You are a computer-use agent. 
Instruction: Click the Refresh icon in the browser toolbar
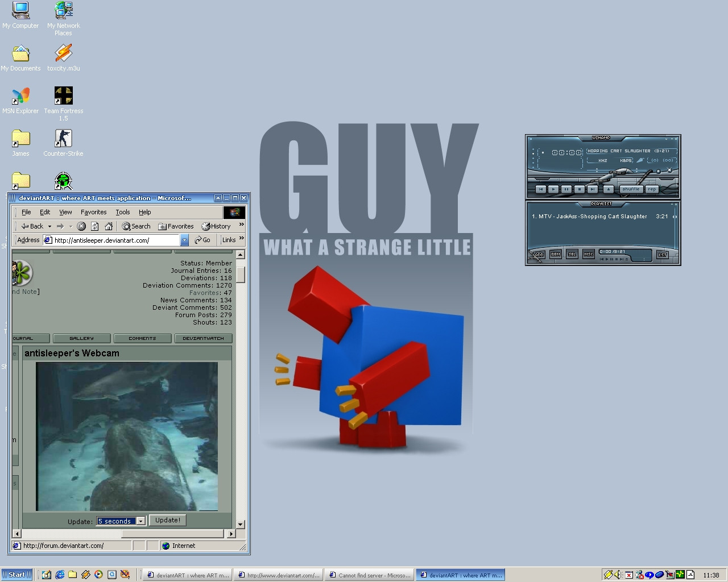pyautogui.click(x=95, y=226)
